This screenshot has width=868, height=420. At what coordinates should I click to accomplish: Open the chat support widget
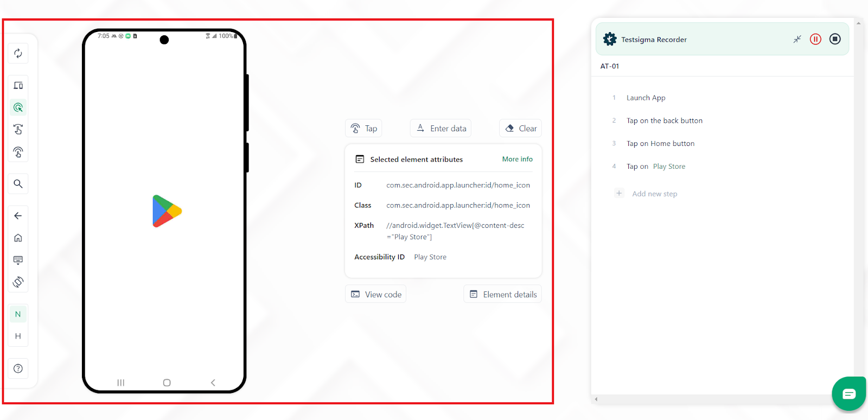(x=849, y=393)
